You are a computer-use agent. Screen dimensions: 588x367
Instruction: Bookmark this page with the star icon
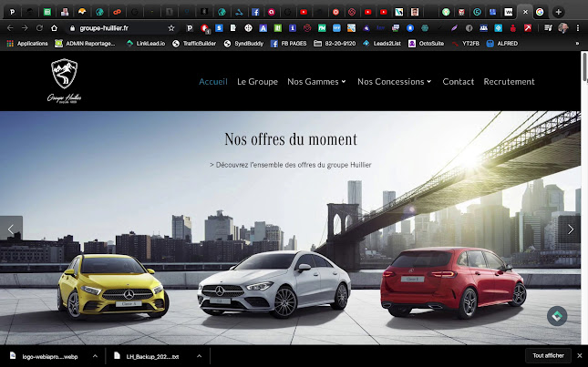(171, 28)
